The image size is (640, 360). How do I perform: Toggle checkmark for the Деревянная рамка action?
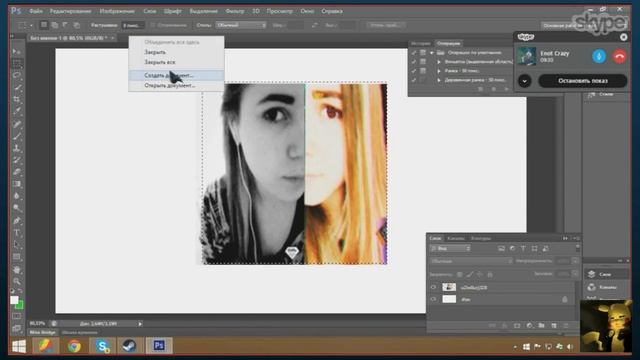pyautogui.click(x=414, y=80)
